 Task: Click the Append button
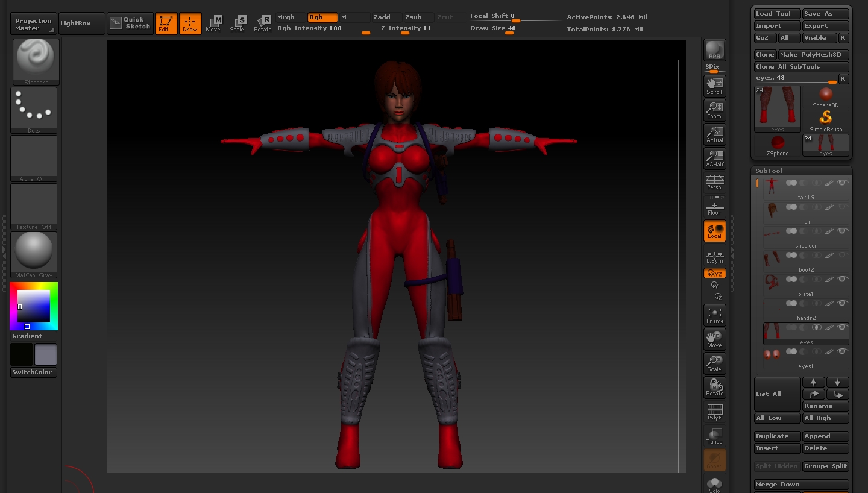pyautogui.click(x=826, y=436)
